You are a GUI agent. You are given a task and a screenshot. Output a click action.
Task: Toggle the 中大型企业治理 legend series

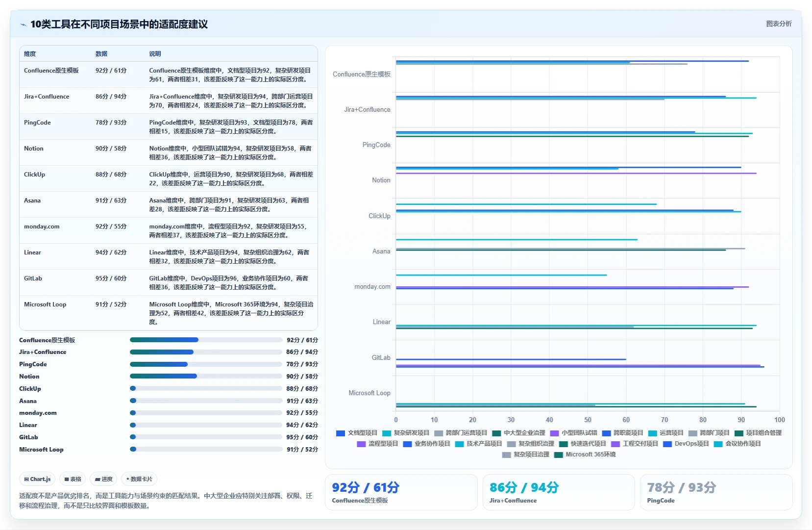[x=518, y=433]
